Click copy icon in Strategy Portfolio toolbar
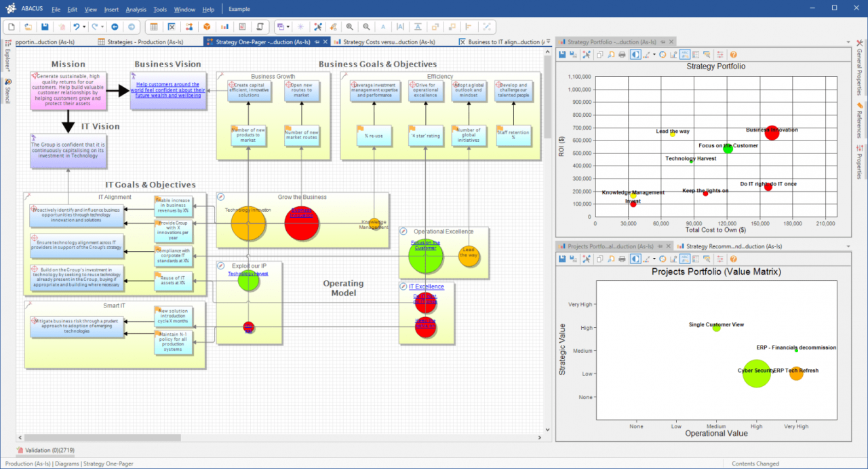 point(600,54)
